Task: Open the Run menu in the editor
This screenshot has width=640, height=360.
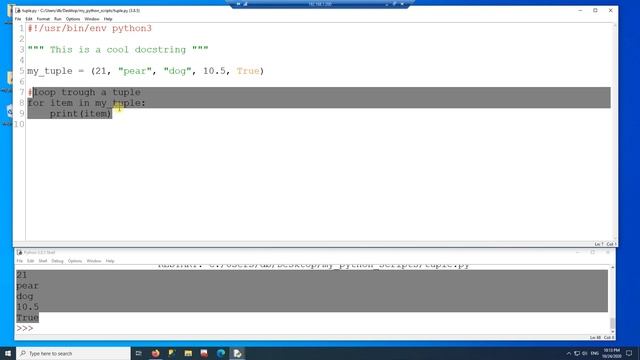Action: tap(58, 19)
